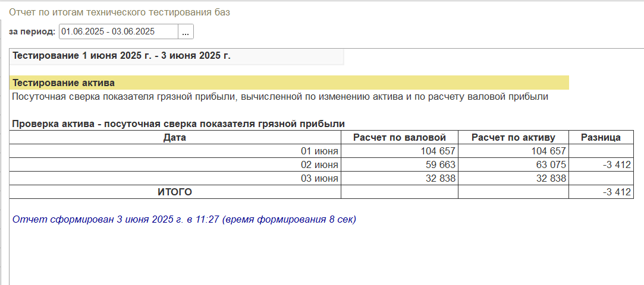Select the report title 'Отчет по итогам технического тестирования баз'
The image size is (644, 285).
[x=120, y=12]
